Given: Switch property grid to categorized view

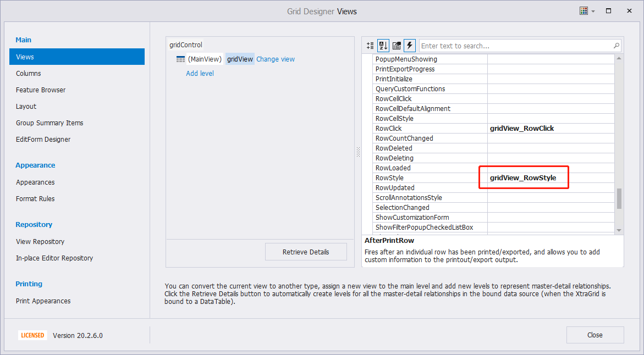Looking at the screenshot, I should click(x=370, y=46).
